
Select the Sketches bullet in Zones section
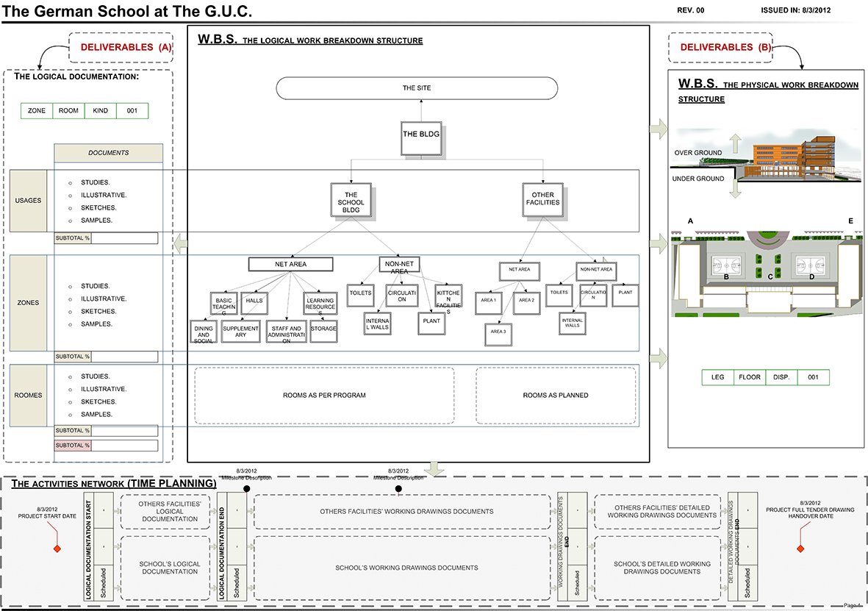point(70,312)
